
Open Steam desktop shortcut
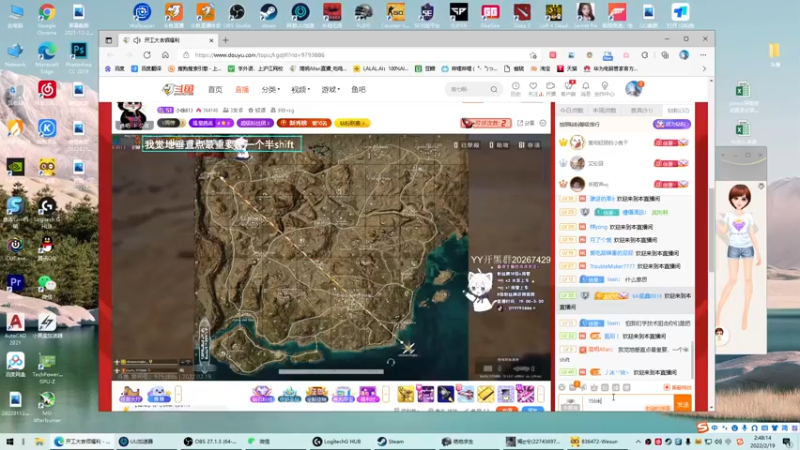coord(268,15)
